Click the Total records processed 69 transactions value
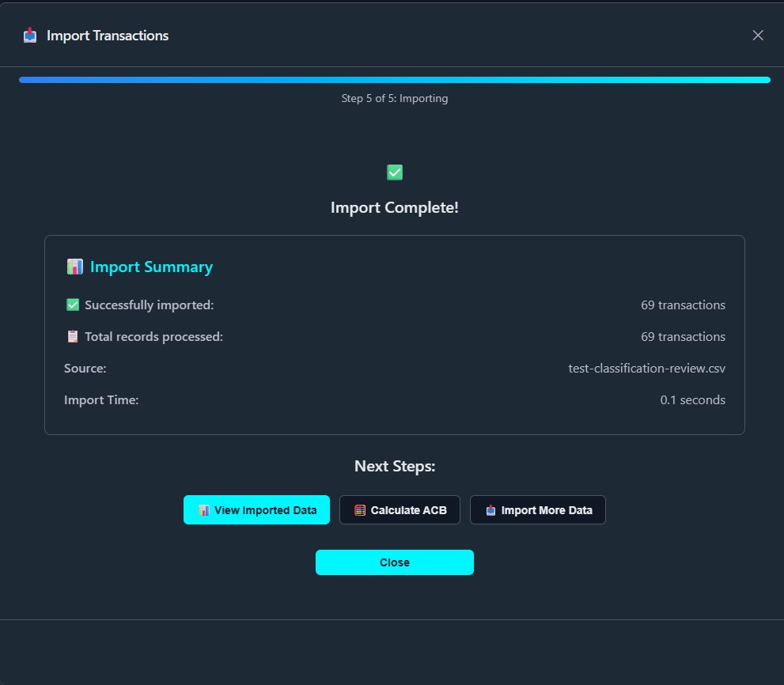This screenshot has height=685, width=784. click(x=683, y=337)
